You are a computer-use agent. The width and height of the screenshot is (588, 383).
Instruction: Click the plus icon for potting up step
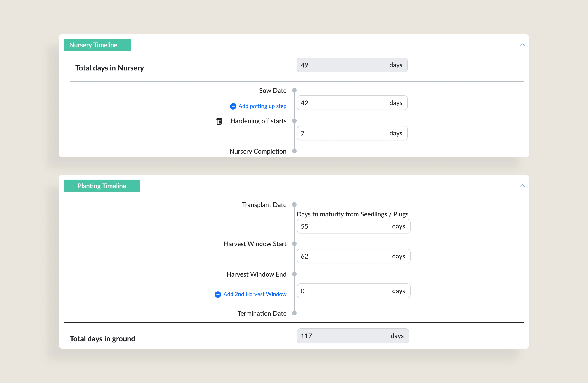point(233,106)
